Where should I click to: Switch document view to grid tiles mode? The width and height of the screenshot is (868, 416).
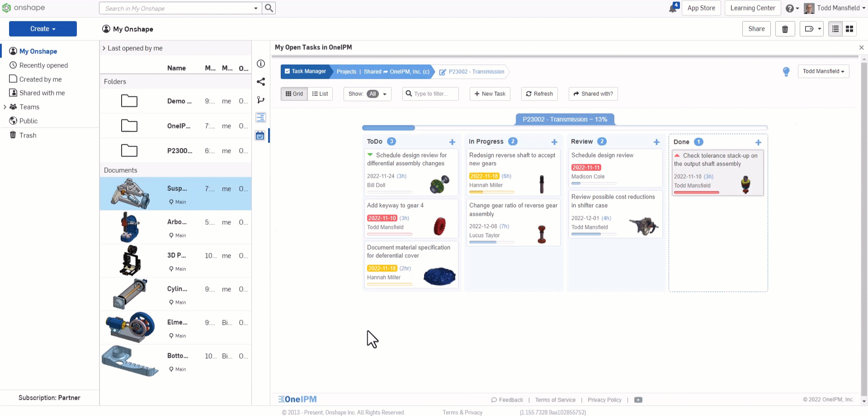(849, 28)
